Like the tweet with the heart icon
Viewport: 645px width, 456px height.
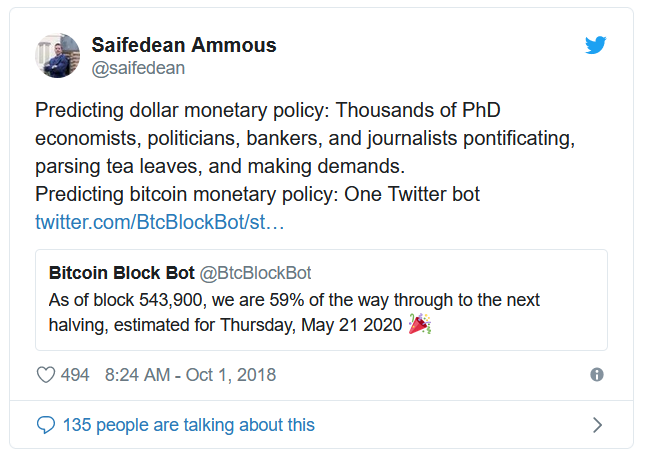point(46,375)
